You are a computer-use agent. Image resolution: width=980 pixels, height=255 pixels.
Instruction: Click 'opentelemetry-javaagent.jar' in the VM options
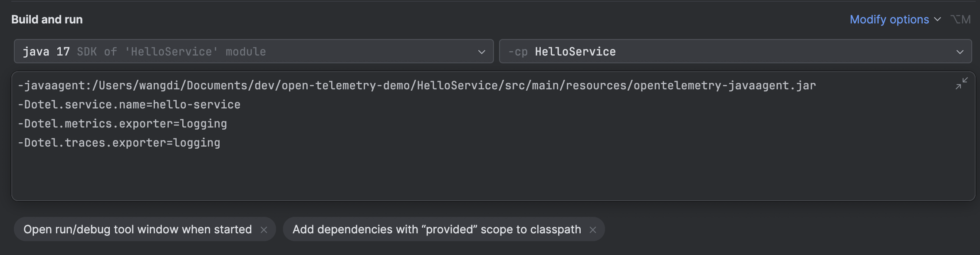(724, 85)
